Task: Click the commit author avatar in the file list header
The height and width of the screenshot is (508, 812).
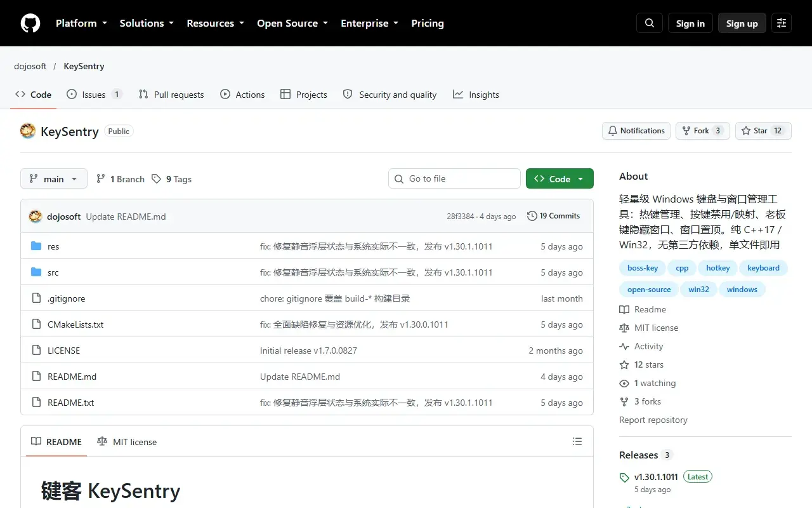Action: coord(36,217)
